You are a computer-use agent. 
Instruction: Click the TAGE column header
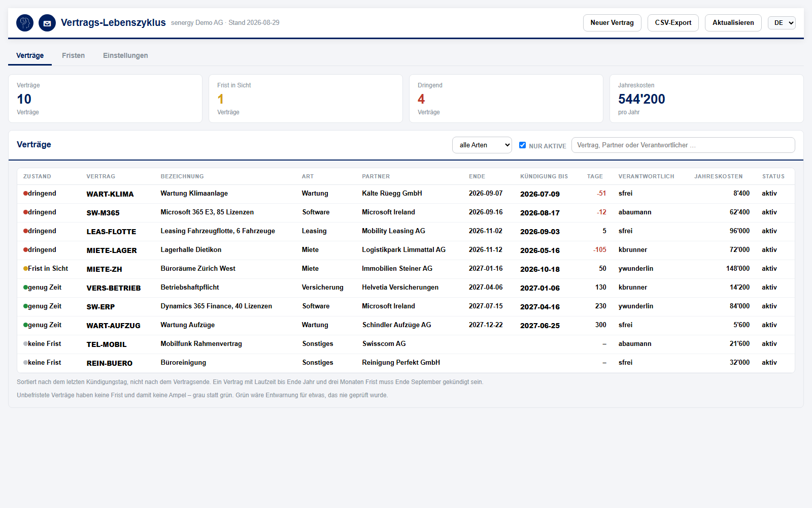595,176
